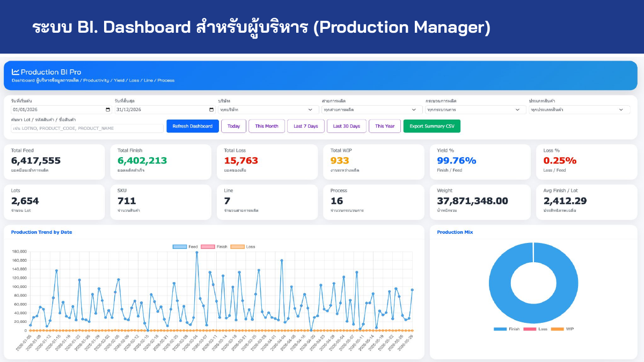Viewport: 644px width, 362px height.
Task: Select the Today filter button
Action: 233,126
